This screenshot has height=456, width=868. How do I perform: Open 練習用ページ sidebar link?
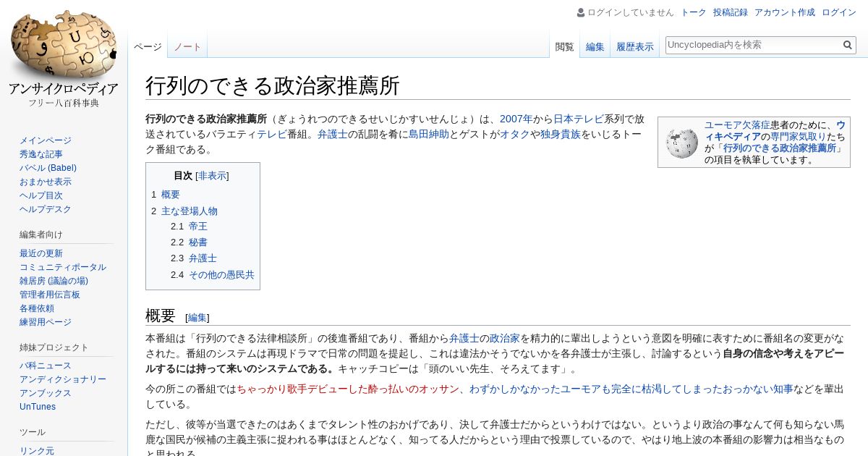(46, 322)
